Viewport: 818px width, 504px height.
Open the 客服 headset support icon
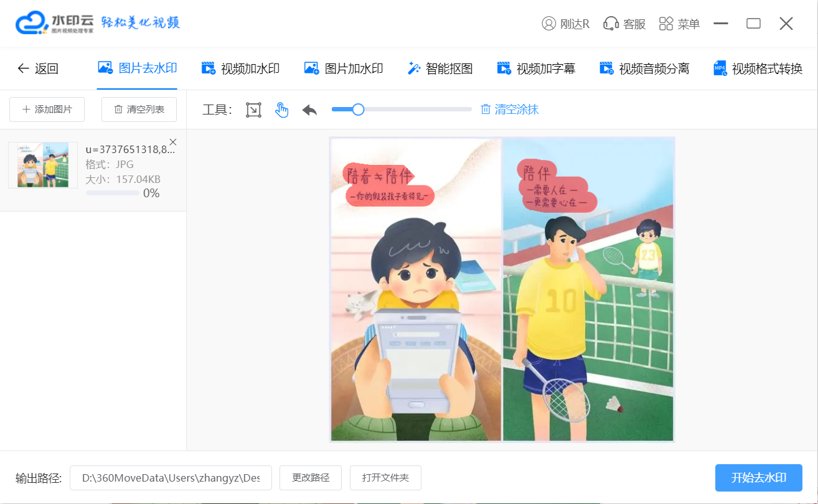tap(611, 24)
